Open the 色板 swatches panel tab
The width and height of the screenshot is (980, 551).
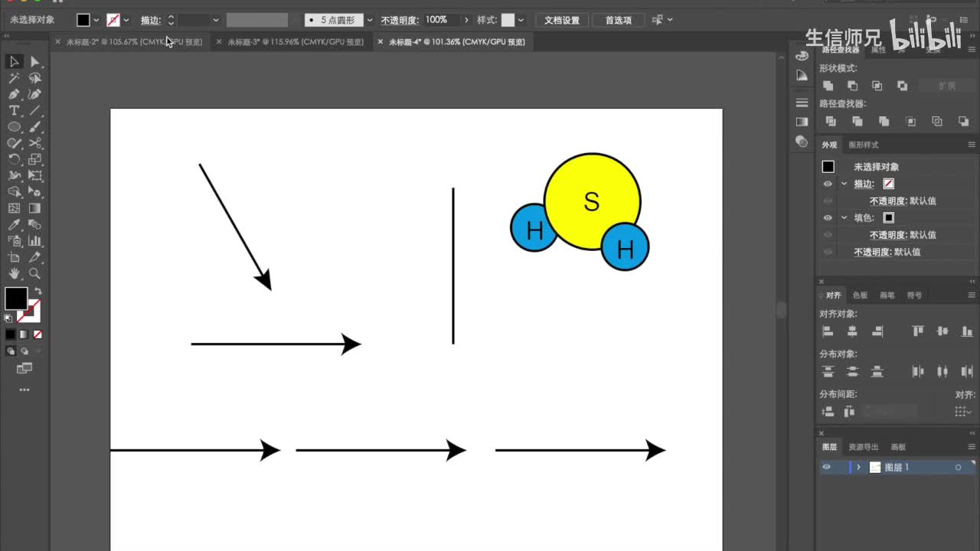pyautogui.click(x=860, y=295)
